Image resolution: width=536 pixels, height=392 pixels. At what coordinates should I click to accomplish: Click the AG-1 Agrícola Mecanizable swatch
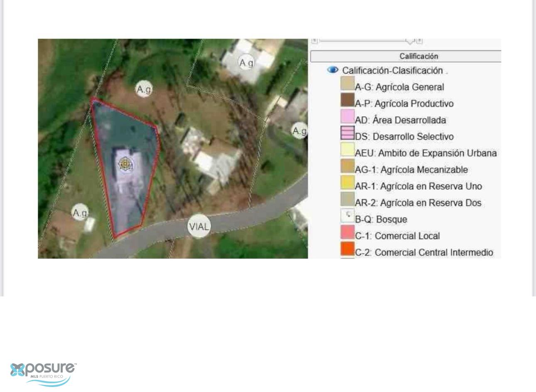pyautogui.click(x=347, y=166)
